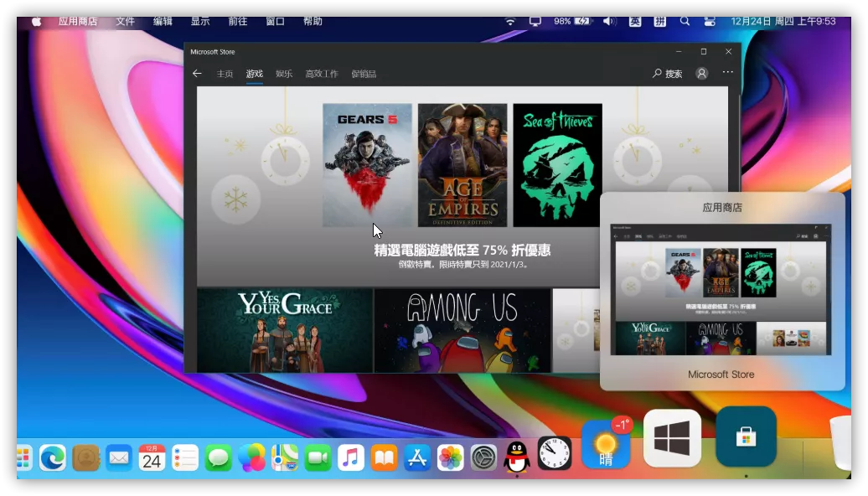Open the 文件 menu

[125, 21]
